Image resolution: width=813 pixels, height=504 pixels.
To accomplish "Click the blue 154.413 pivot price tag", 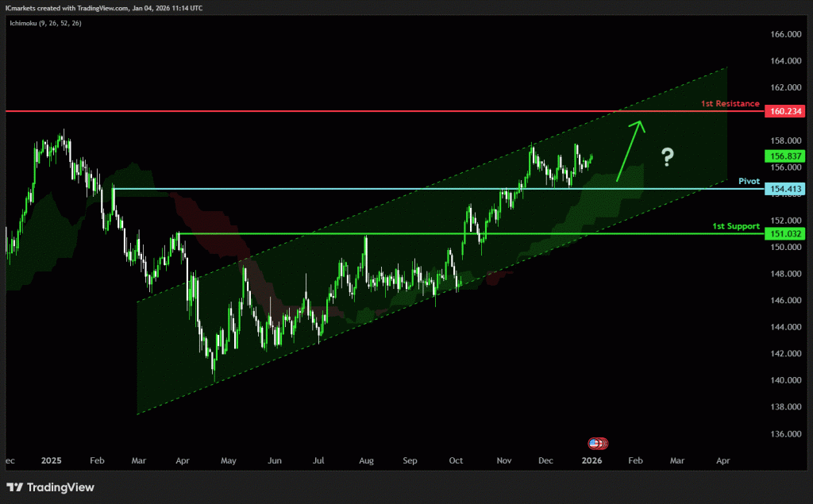I will 784,189.
